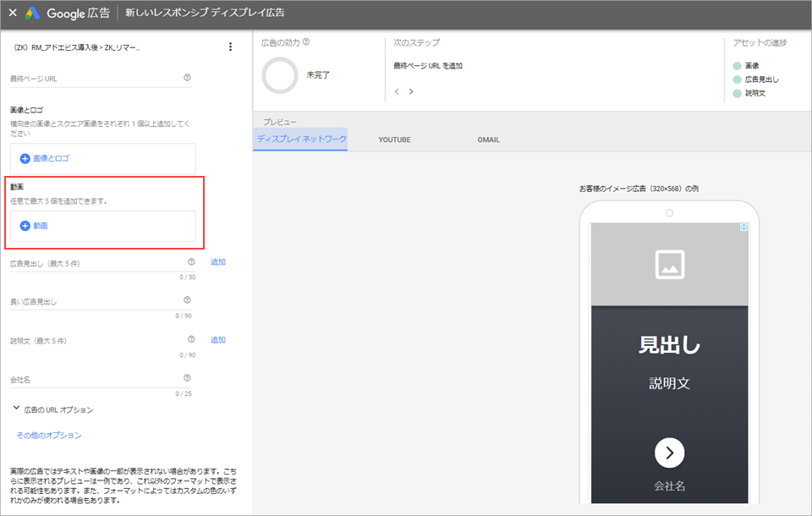Click the 最終ページ URL input field
This screenshot has width=812, height=516.
pos(93,79)
